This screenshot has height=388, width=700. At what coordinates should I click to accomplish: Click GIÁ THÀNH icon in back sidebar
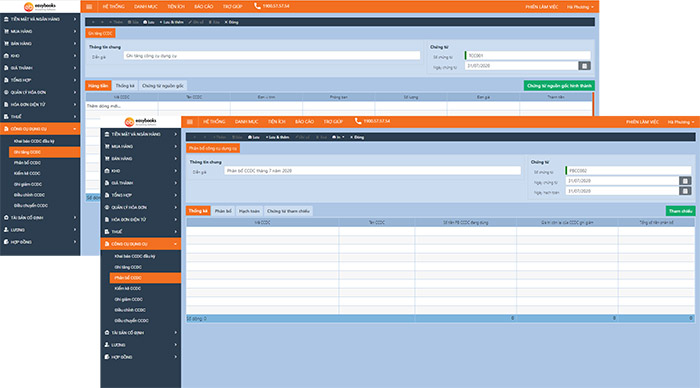(6, 68)
